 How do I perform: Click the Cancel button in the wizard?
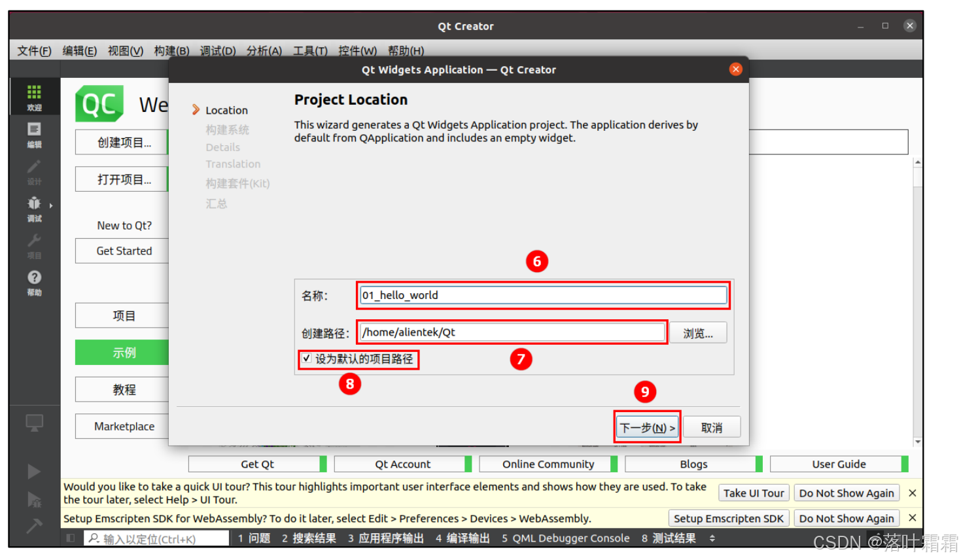point(712,427)
